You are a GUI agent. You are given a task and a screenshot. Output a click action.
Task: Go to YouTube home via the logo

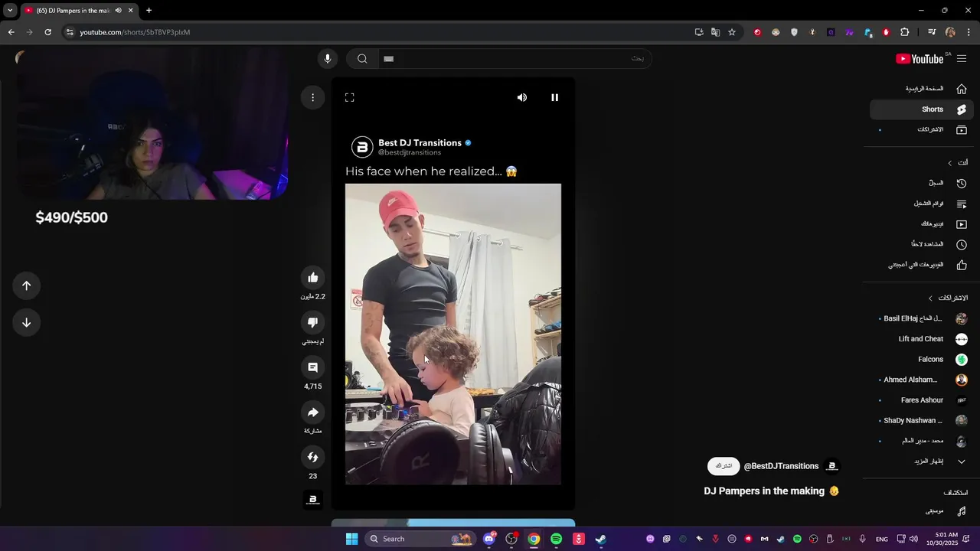coord(920,59)
